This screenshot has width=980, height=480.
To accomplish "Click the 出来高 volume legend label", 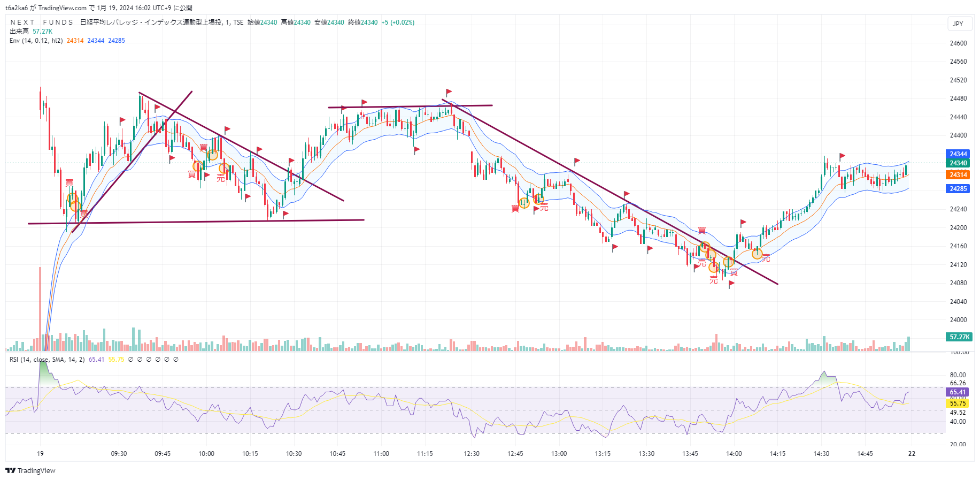I will (x=19, y=32).
